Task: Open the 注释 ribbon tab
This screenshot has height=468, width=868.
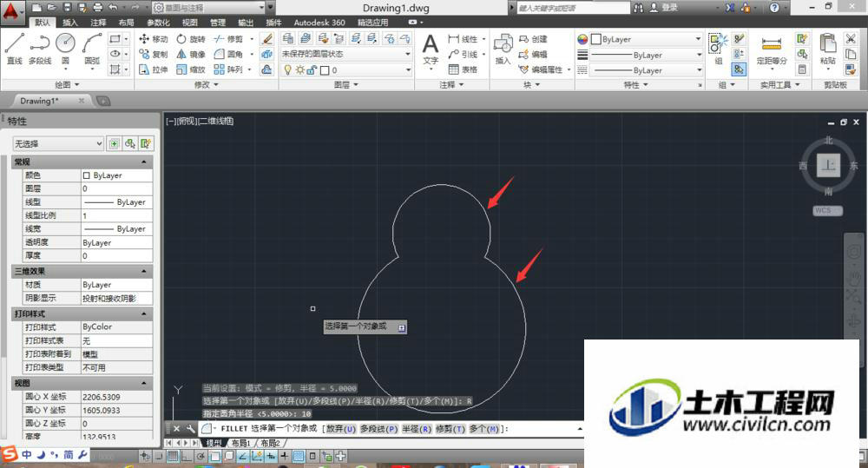Action: 99,23
